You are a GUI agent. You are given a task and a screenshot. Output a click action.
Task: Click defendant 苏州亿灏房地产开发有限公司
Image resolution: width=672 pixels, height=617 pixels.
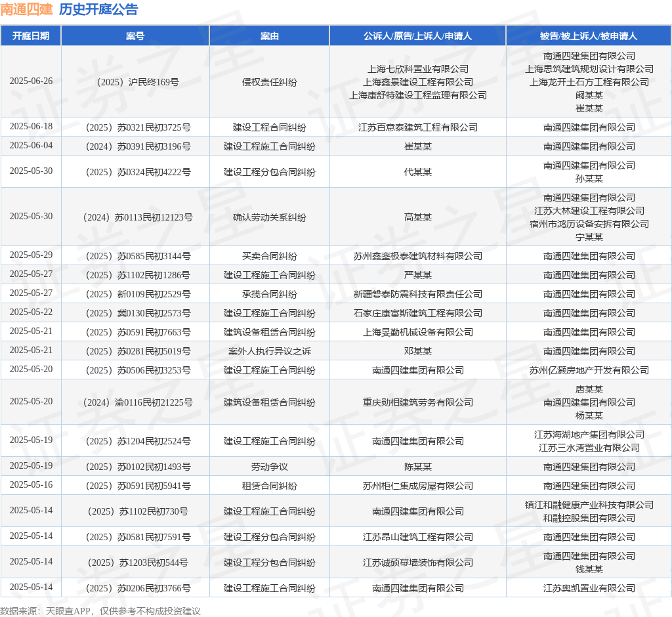pos(589,370)
